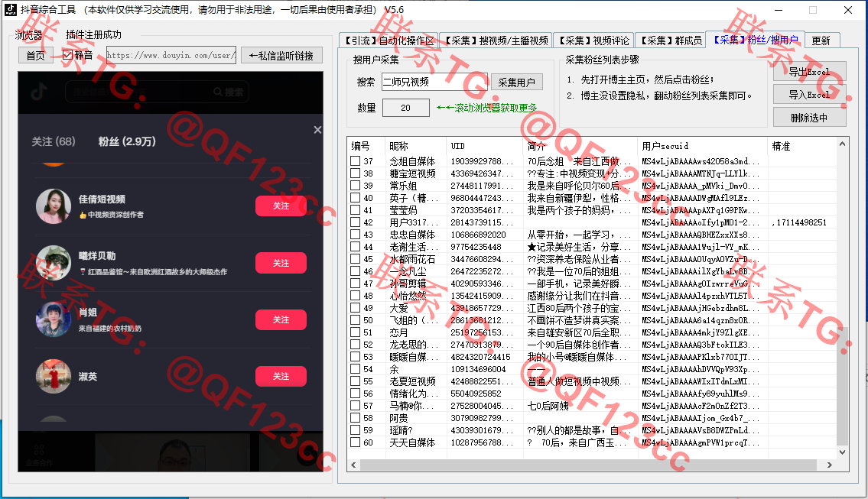Select the 【采集】粉丝/搜用户 tab
Screen dimensions: 868x499
pos(756,40)
